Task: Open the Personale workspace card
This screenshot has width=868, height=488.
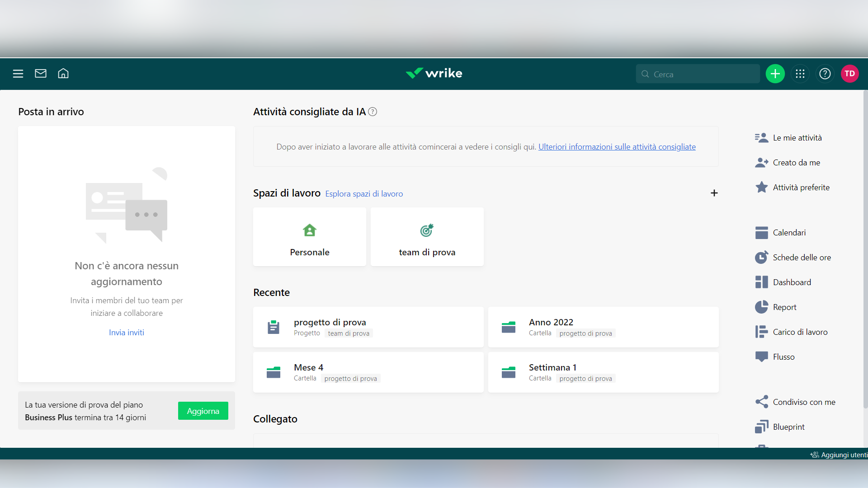Action: click(x=310, y=237)
